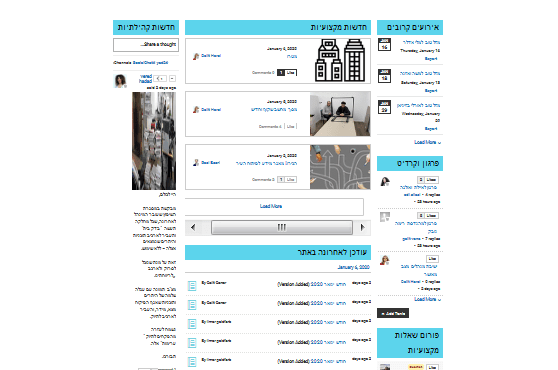
Task: Expand Load More under upcoming events
Action: click(x=427, y=142)
